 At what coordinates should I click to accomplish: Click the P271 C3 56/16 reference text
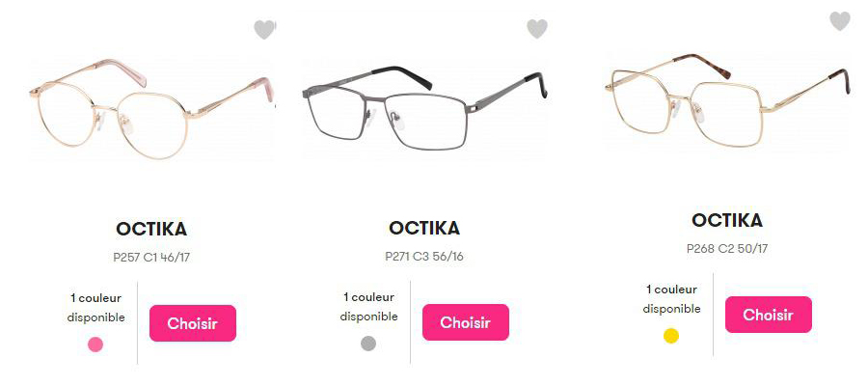424,257
